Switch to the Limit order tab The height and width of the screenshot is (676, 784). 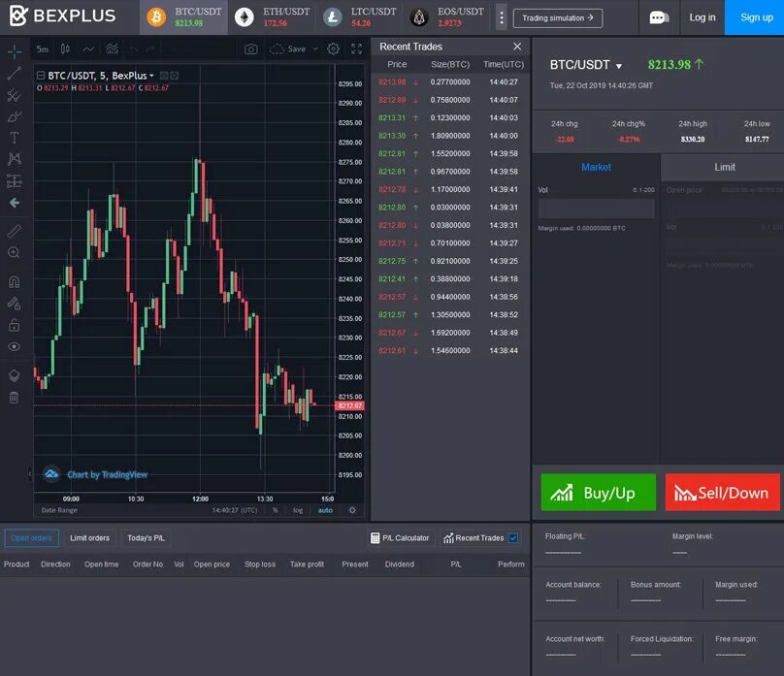coord(723,167)
